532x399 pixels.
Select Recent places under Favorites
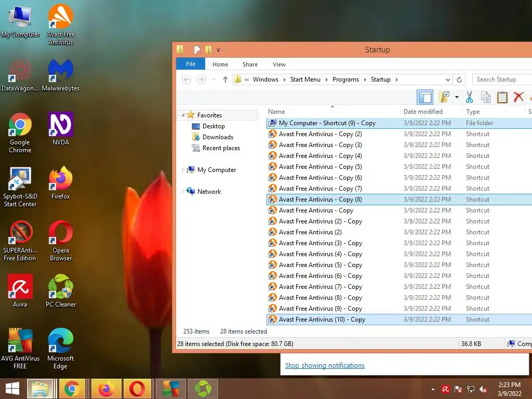(x=221, y=148)
